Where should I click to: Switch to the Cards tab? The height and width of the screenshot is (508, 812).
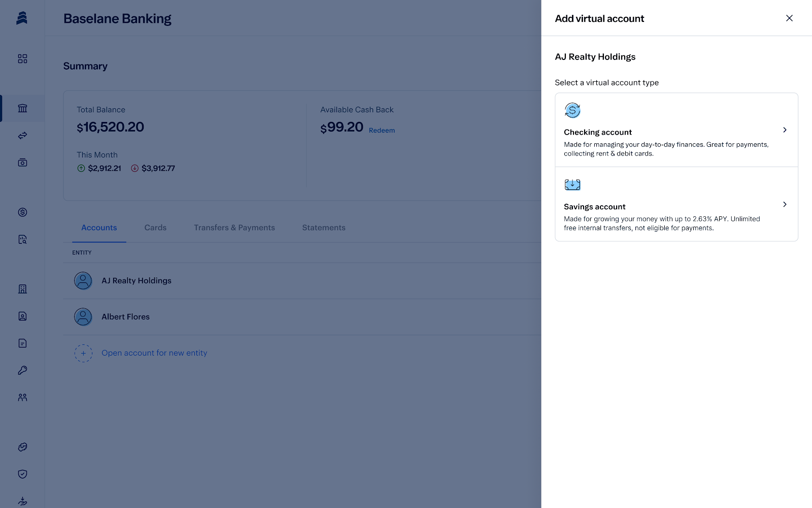tap(155, 228)
